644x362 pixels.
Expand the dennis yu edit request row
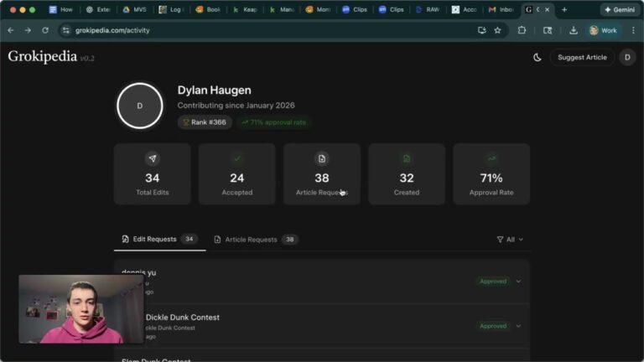[x=519, y=282]
